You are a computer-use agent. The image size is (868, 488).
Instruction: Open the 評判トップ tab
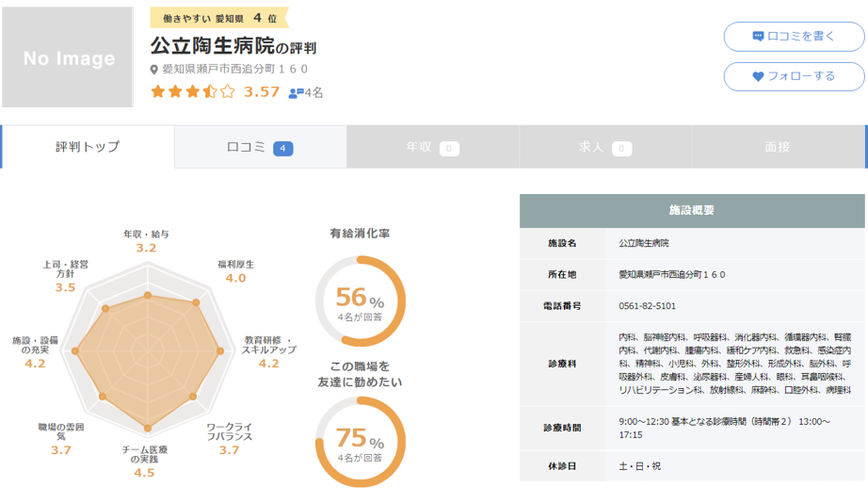tap(88, 147)
